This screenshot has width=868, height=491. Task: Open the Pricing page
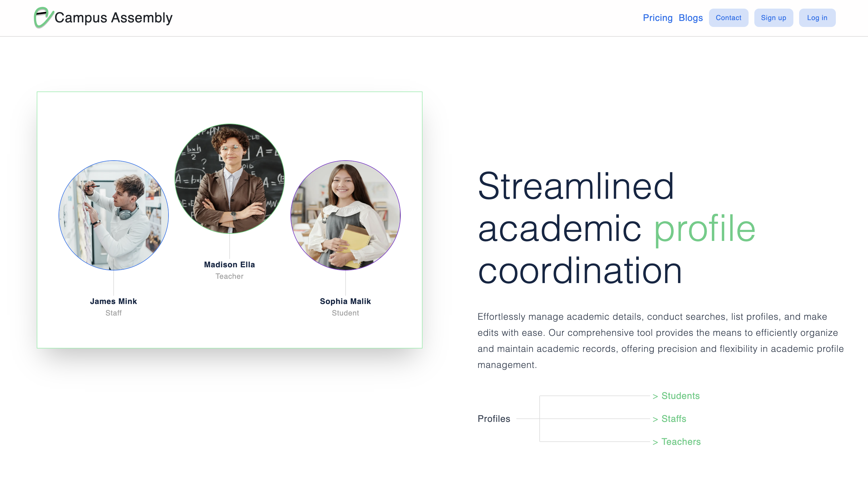pyautogui.click(x=657, y=17)
